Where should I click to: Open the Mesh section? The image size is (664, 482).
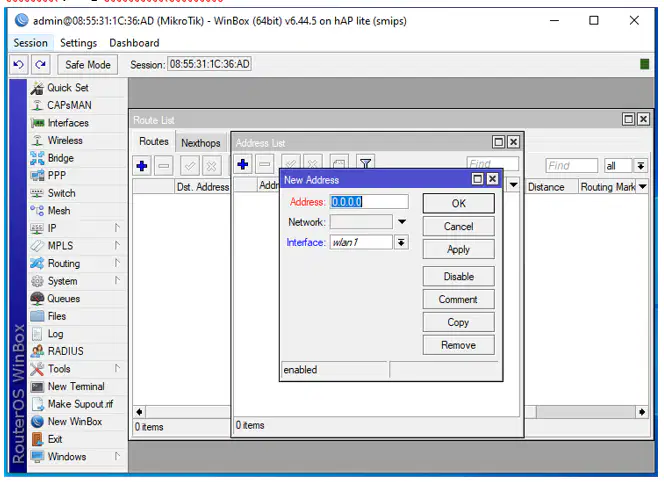pyautogui.click(x=77, y=211)
